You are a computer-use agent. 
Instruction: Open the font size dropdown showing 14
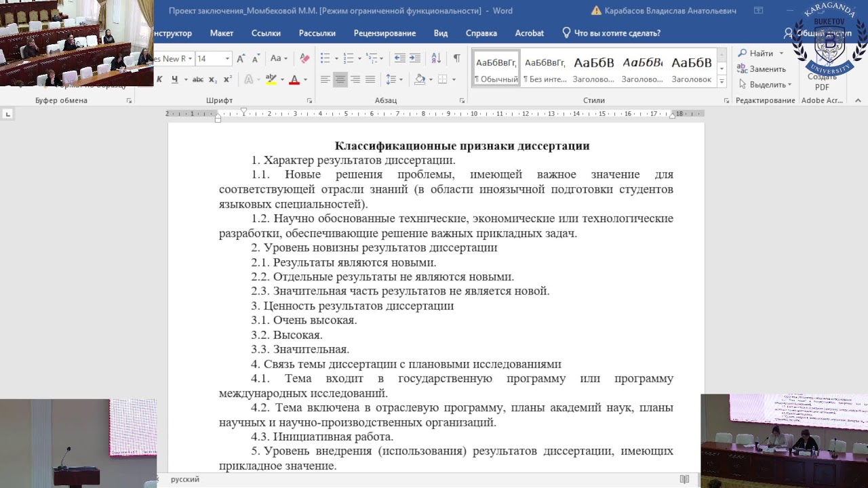(x=227, y=59)
